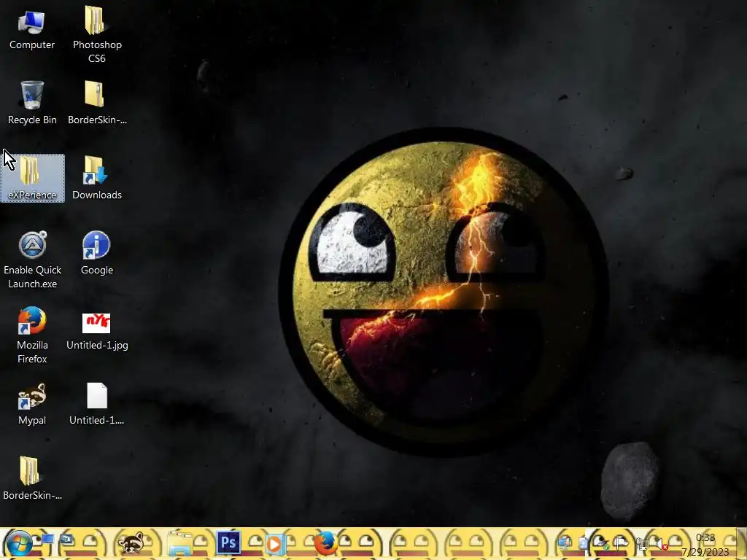Select the BorderSkin folder below Mypal
The width and height of the screenshot is (747, 560).
32,478
